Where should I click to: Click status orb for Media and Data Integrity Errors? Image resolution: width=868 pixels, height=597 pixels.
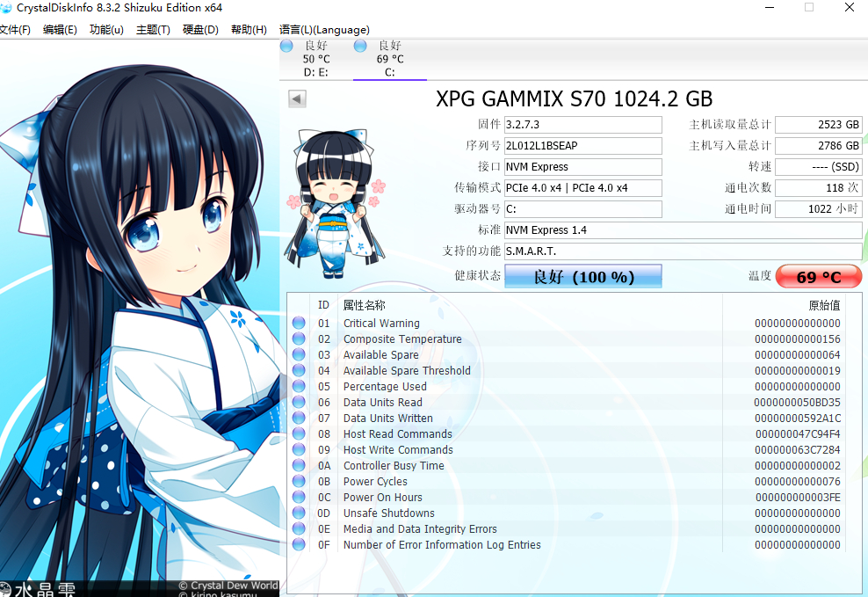pos(299,529)
